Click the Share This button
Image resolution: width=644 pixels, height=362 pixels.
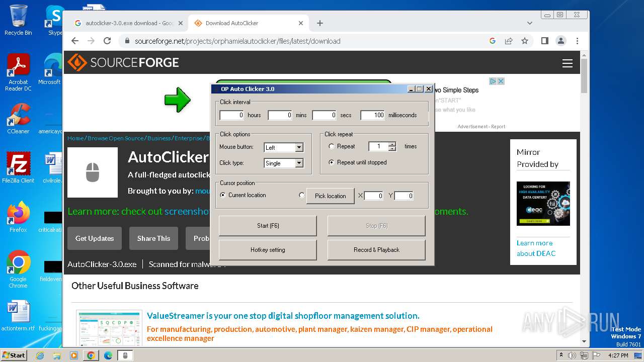153,238
